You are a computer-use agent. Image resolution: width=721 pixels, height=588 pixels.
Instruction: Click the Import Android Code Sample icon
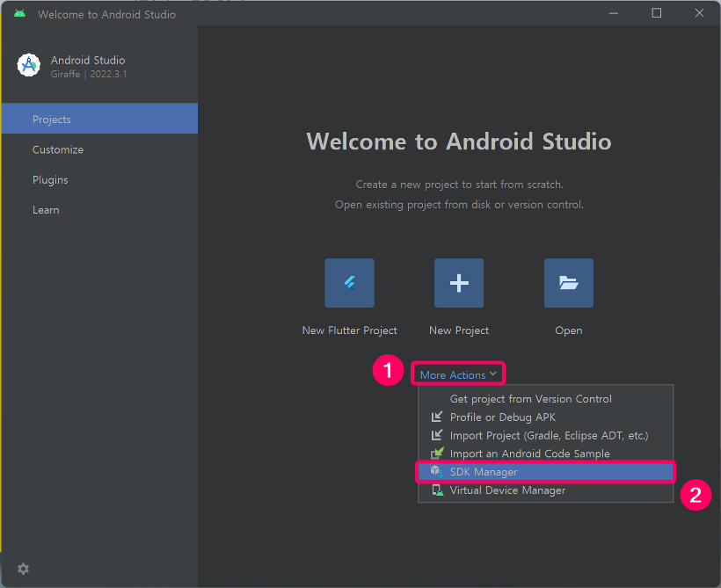pos(437,454)
